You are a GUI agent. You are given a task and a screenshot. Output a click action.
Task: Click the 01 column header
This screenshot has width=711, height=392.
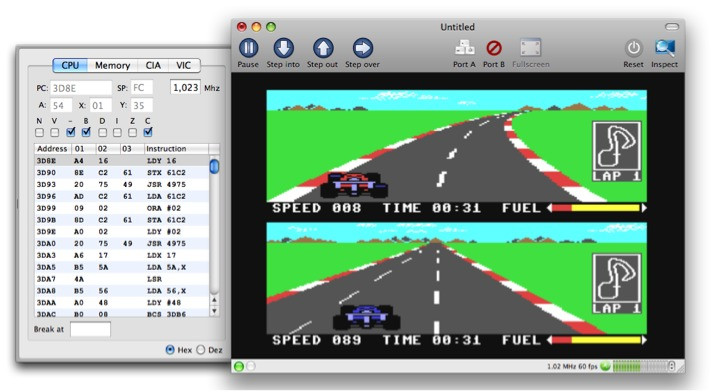pyautogui.click(x=84, y=149)
